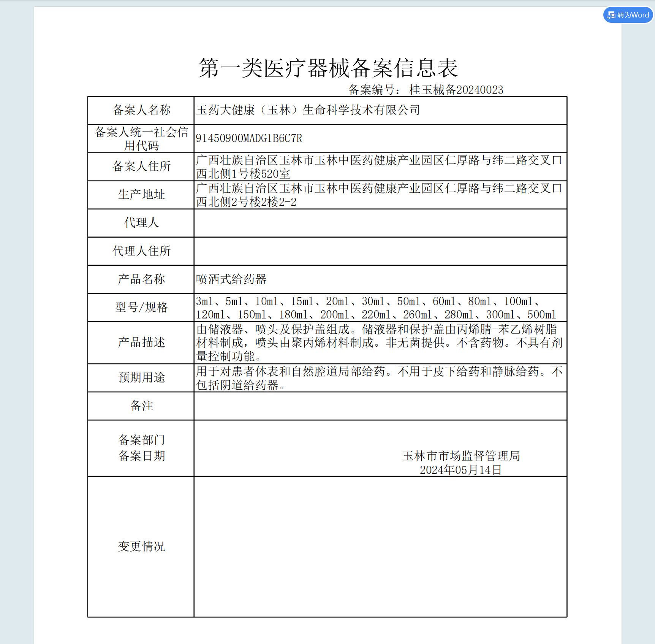Click the 备案人名称 label cell
This screenshot has height=644, width=655.
click(x=141, y=110)
